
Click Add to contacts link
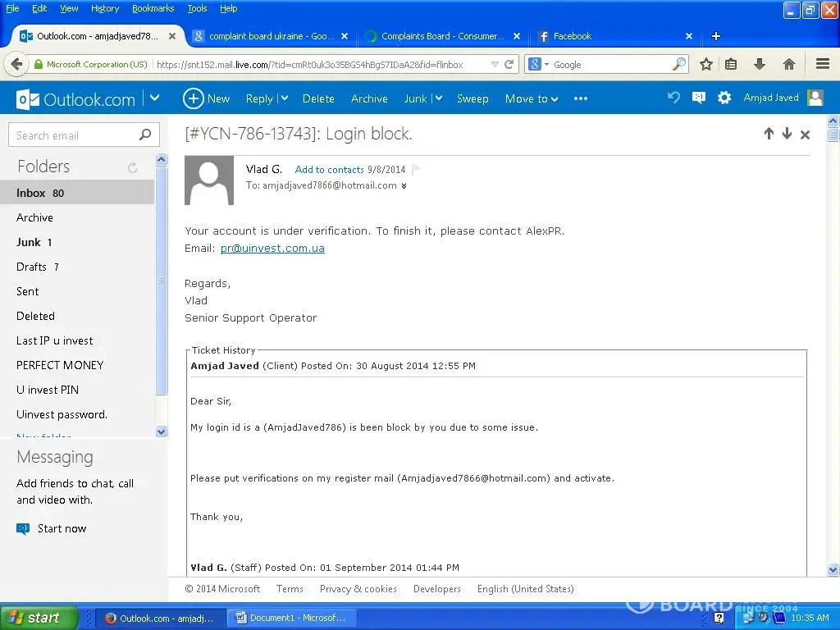click(329, 170)
